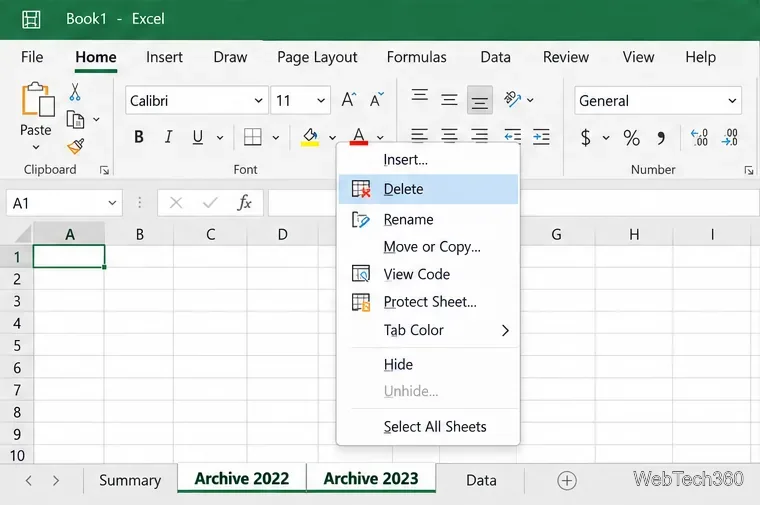Click the Increase Indent icon

click(541, 137)
